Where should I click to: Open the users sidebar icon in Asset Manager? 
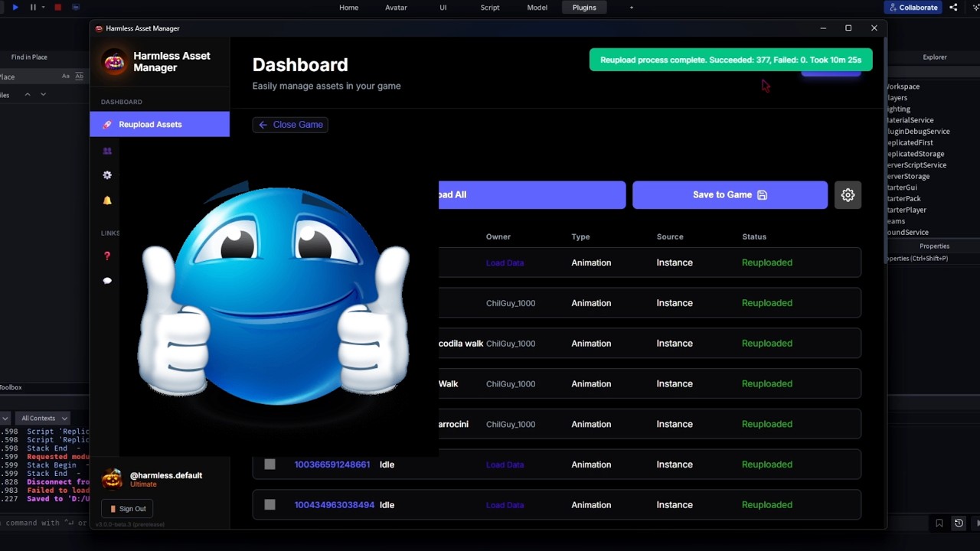point(107,151)
